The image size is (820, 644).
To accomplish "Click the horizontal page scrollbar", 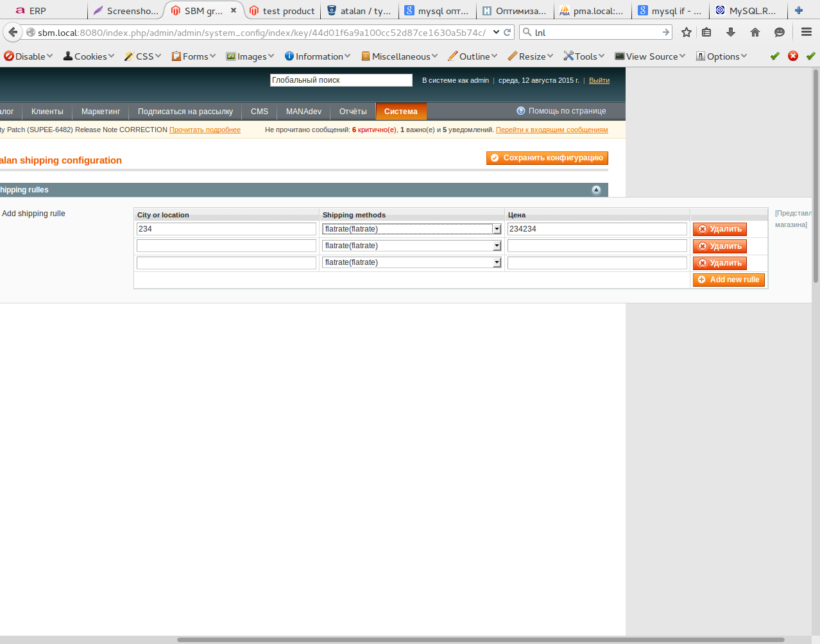I will click(481, 640).
